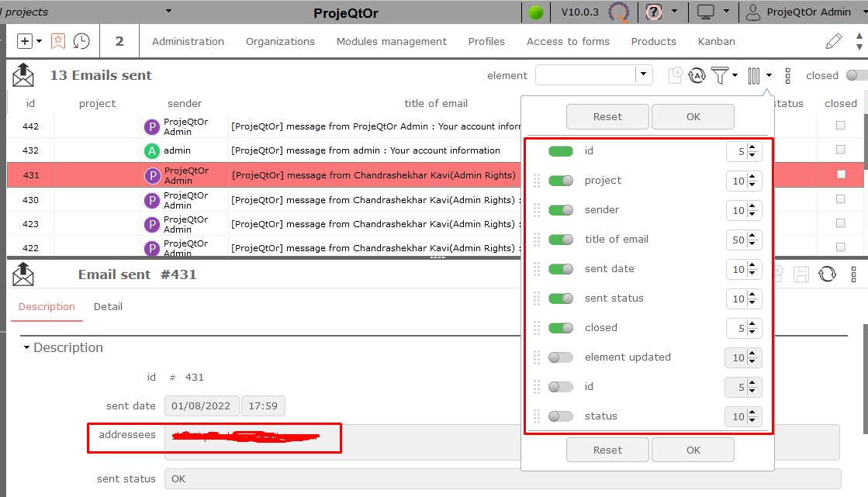This screenshot has height=497, width=868.
Task: Disable the sent date column toggle
Action: [561, 268]
